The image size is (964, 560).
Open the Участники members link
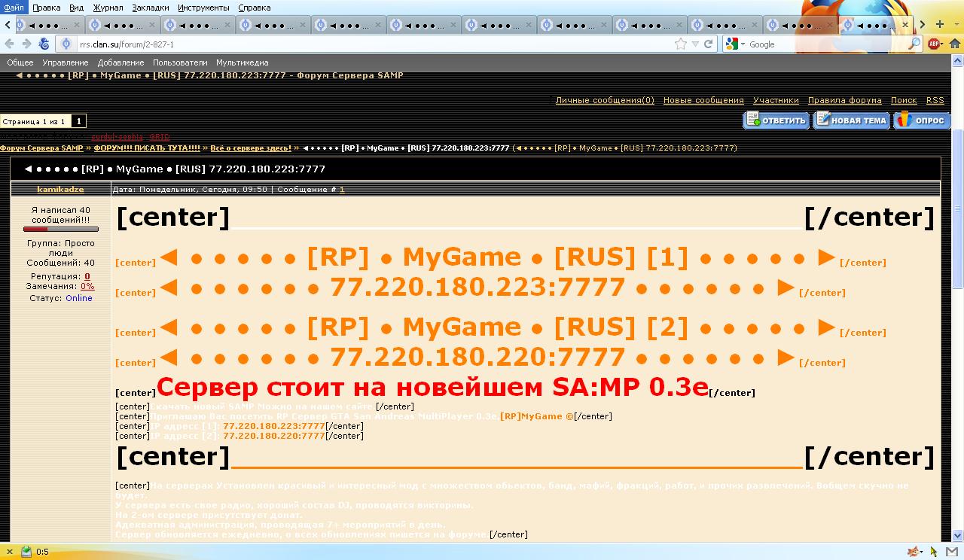776,101
